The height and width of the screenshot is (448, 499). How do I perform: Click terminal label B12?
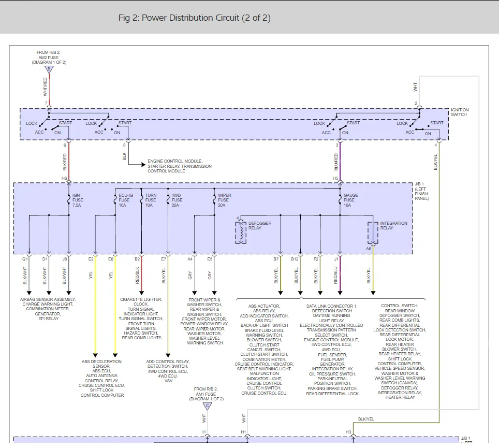point(295,259)
